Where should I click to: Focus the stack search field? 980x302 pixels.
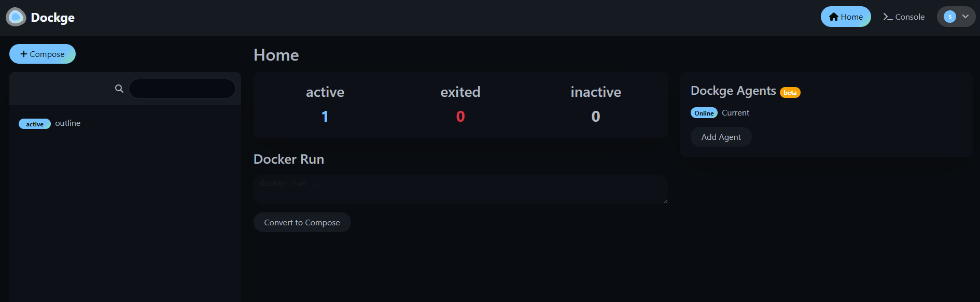(x=182, y=89)
